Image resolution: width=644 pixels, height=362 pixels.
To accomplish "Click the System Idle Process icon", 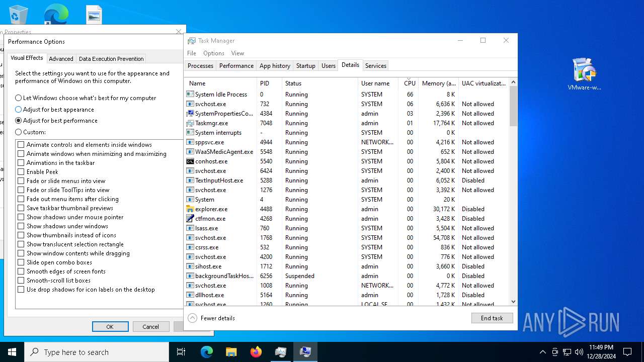I will [x=190, y=95].
